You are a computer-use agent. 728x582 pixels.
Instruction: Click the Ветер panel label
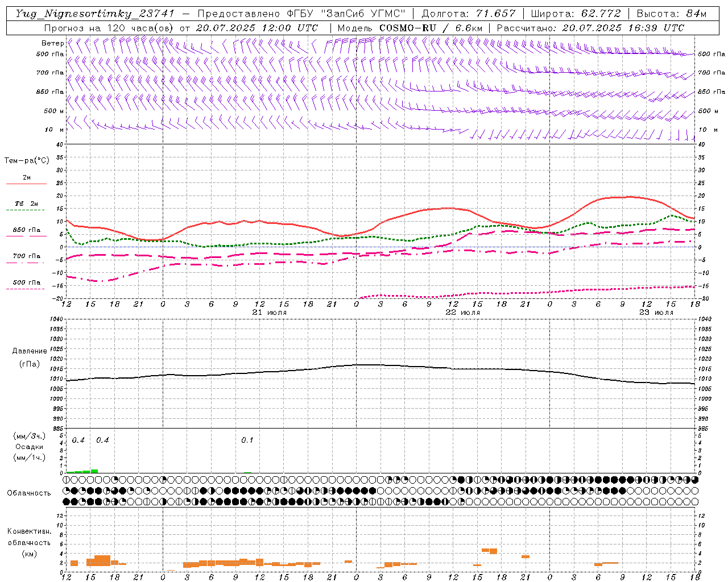pos(52,43)
